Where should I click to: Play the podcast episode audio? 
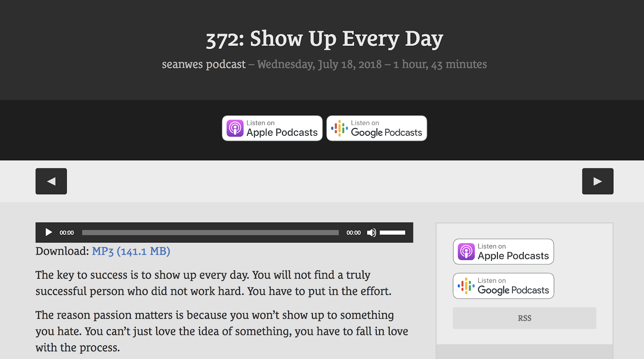point(49,232)
